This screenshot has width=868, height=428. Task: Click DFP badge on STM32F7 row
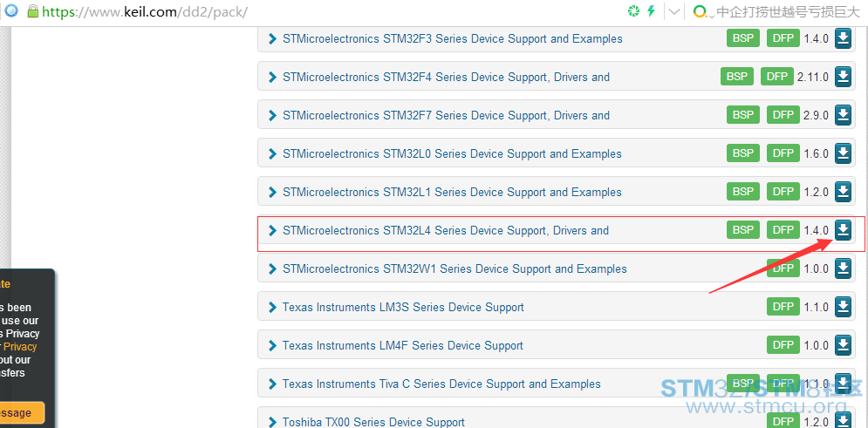tap(783, 115)
